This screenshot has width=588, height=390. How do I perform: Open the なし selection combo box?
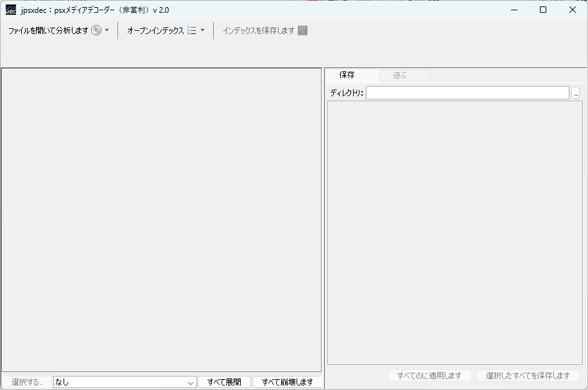(125, 382)
